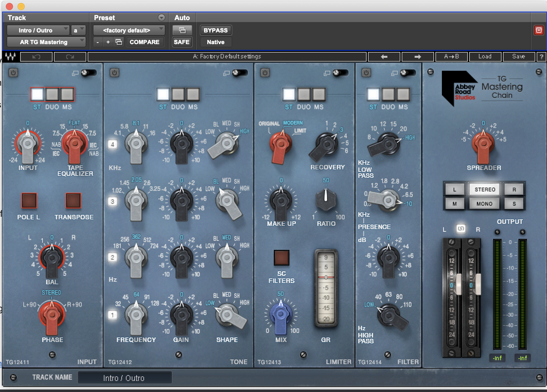Select tone band 4 number button
The width and height of the screenshot is (547, 392).
click(x=113, y=144)
